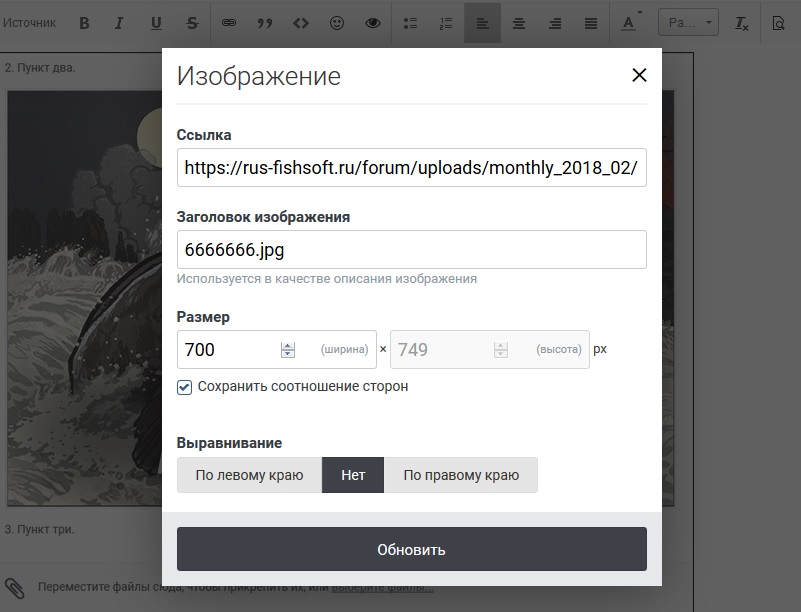Insert a bulleted list

(x=410, y=22)
